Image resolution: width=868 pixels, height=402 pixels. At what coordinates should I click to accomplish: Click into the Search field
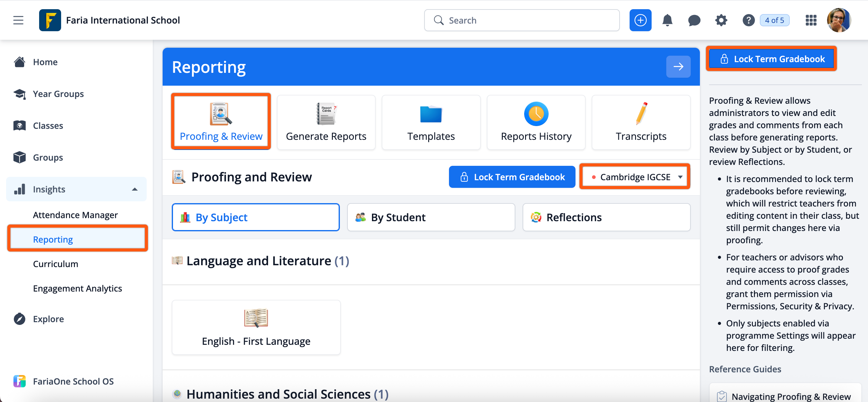point(522,20)
